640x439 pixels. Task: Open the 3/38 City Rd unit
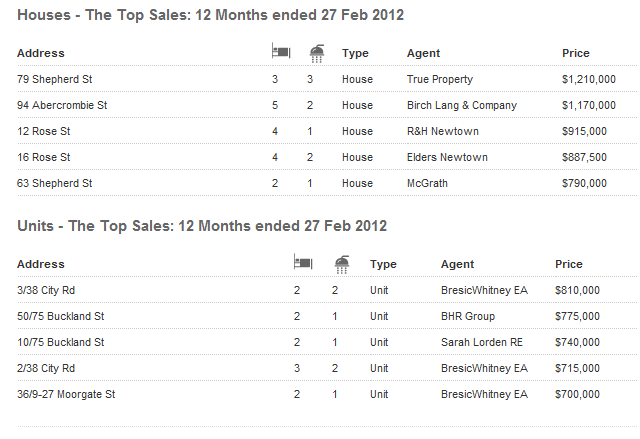(x=46, y=290)
